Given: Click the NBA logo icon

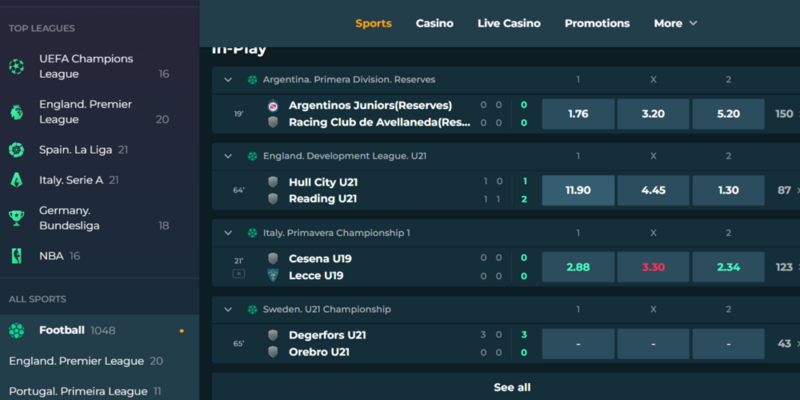Looking at the screenshot, I should click(x=16, y=256).
